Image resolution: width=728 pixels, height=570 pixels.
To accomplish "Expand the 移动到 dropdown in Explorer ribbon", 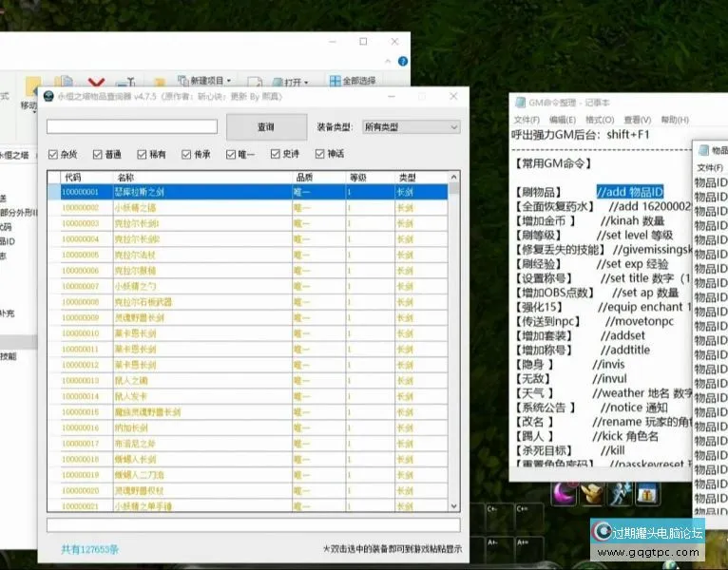I will click(33, 112).
